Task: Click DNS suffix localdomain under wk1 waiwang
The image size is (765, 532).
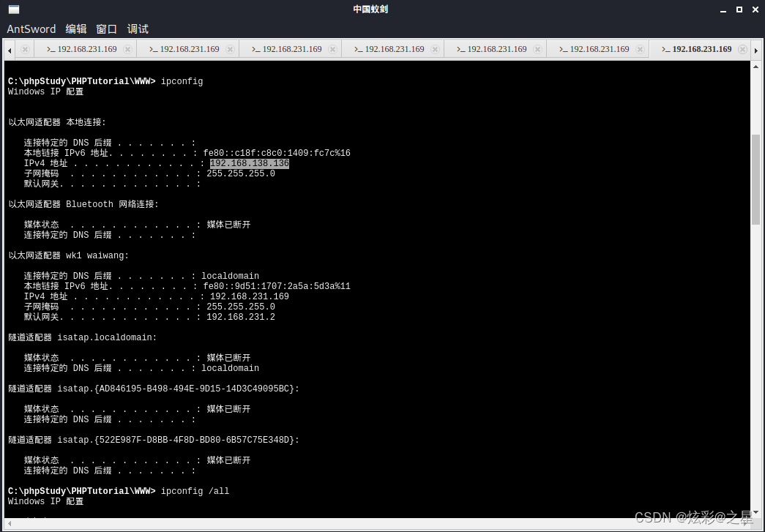Action: (231, 276)
